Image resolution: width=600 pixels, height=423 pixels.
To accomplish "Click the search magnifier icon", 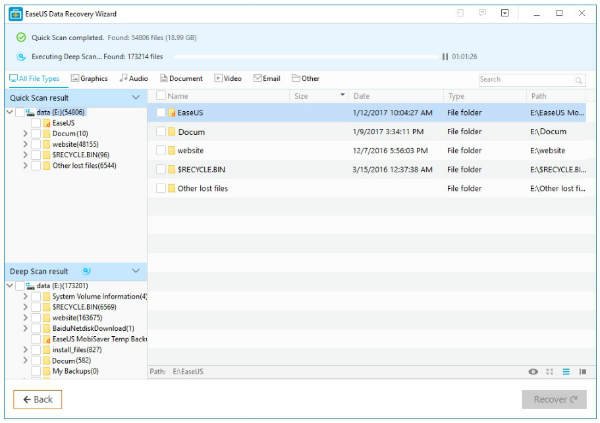I will tap(579, 80).
